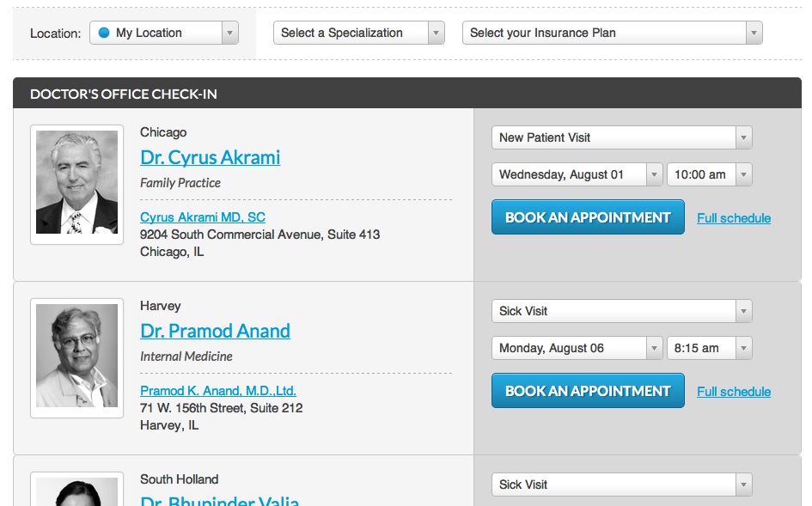Click Dr. Cyrus Akrami's photo thumbnail
Image resolution: width=812 pixels, height=506 pixels.
click(76, 184)
